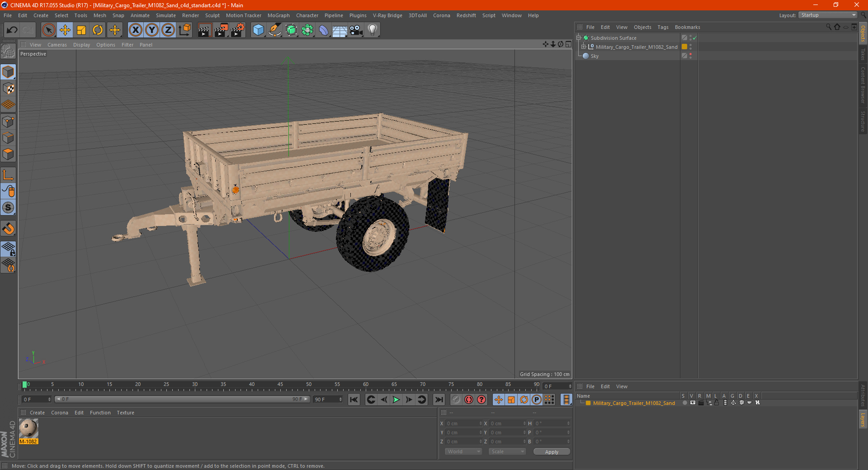This screenshot has height=470, width=868.
Task: Switch to Edges mode
Action: point(8,138)
